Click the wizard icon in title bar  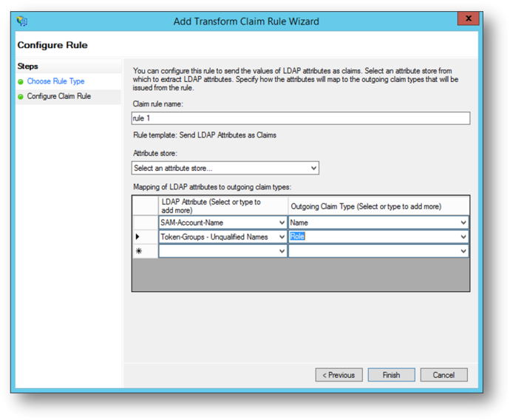pos(21,21)
